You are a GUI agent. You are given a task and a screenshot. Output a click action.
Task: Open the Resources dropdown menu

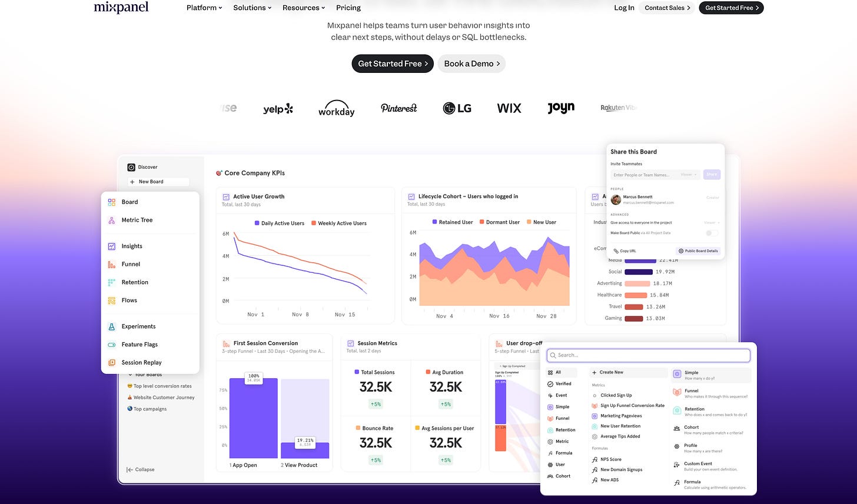pyautogui.click(x=304, y=8)
